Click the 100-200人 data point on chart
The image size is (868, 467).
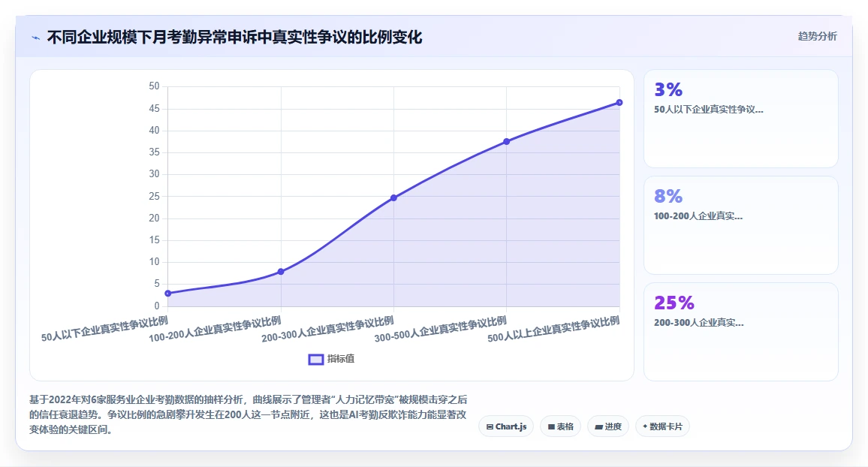point(281,272)
